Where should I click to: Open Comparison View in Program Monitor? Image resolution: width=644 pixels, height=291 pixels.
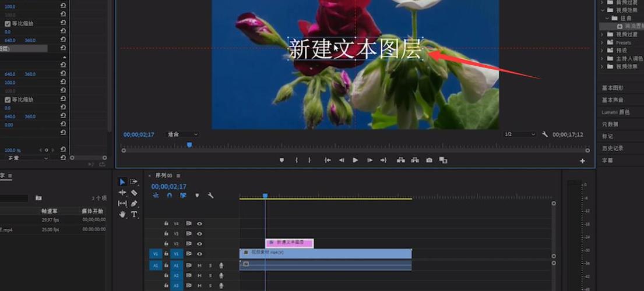[x=443, y=160]
